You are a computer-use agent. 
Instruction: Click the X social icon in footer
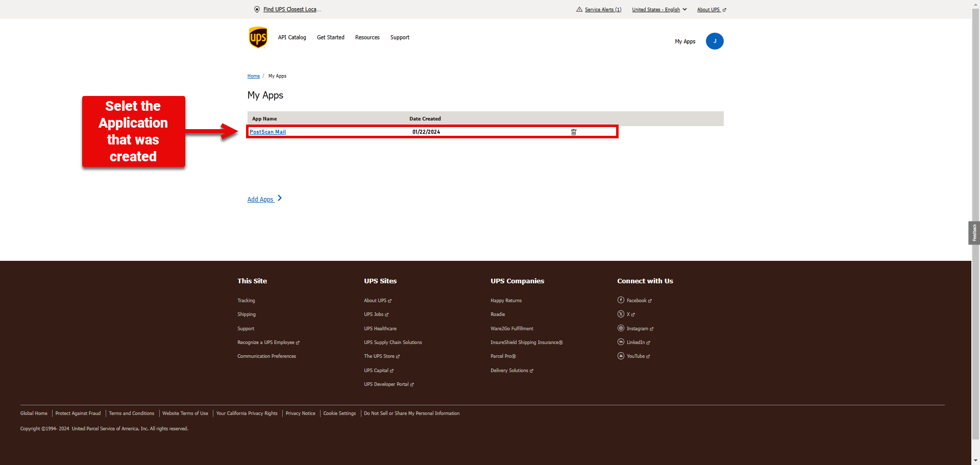click(621, 314)
